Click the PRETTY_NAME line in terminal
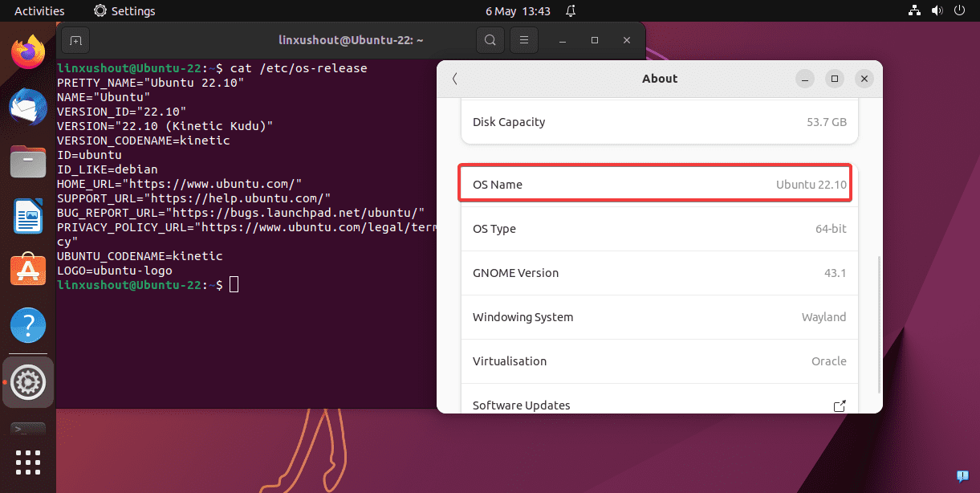This screenshot has height=493, width=980. [x=150, y=83]
